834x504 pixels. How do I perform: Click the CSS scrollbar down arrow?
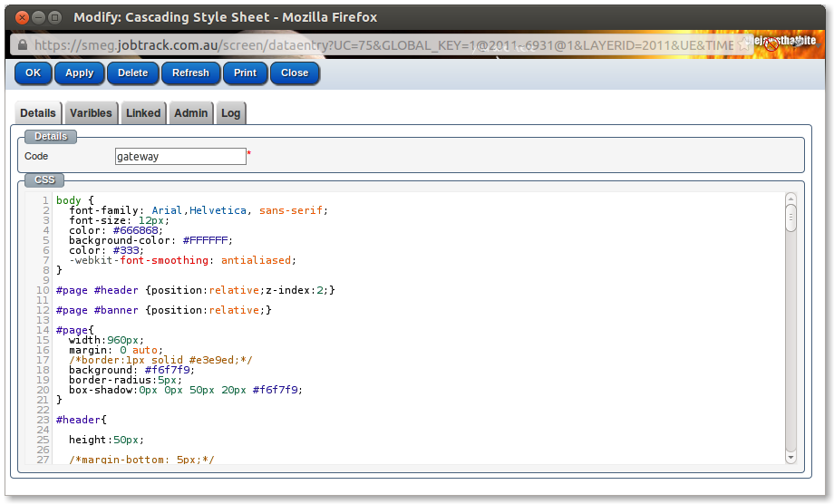790,458
